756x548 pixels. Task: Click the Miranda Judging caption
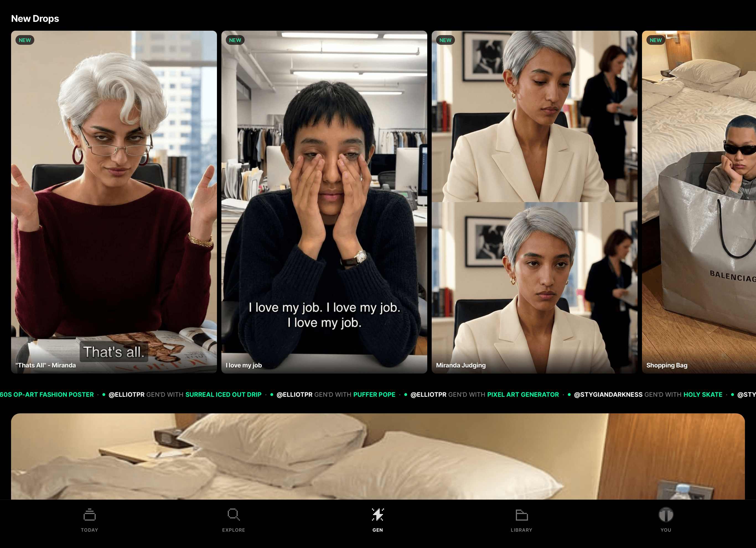(x=461, y=365)
